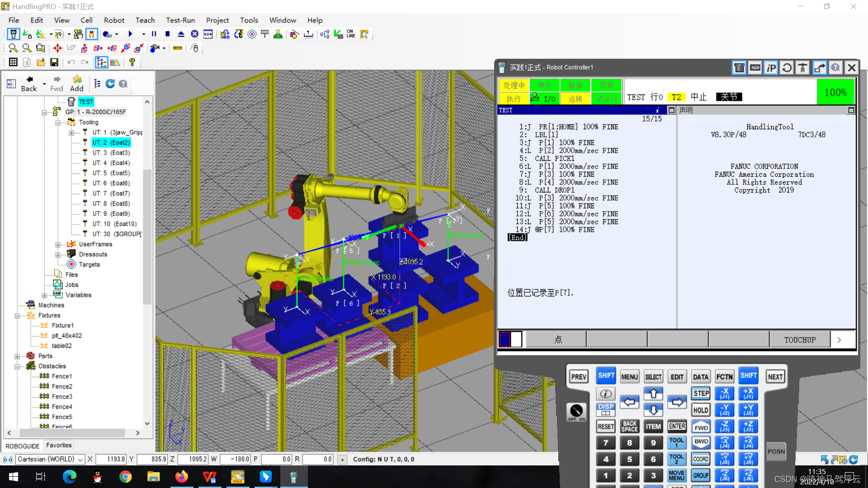Select UT: 2 (Eoat2) in tree

[111, 143]
